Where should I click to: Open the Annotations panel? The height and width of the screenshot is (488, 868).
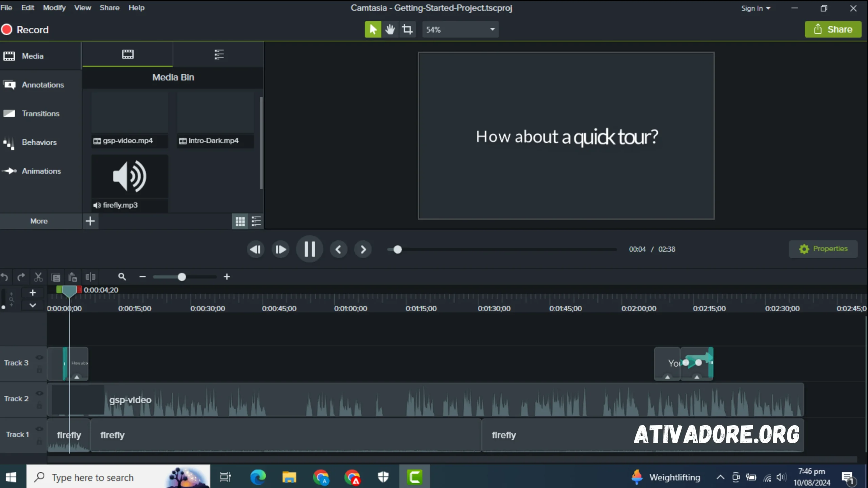coord(41,85)
